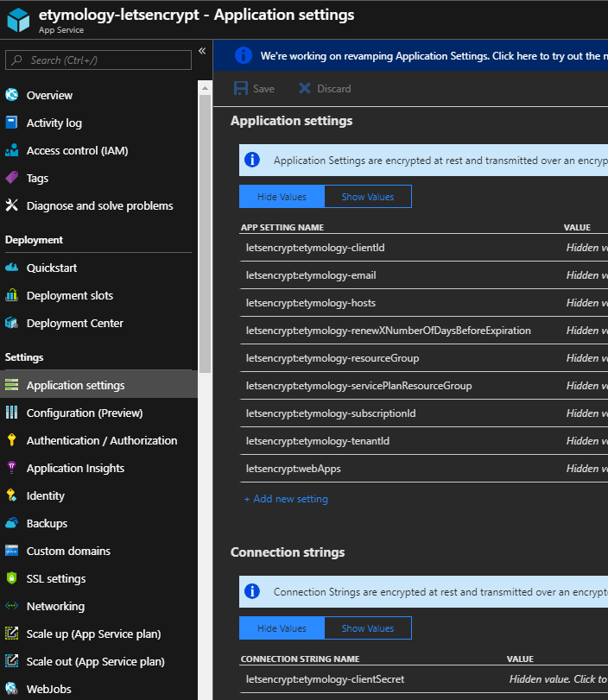Click the Discard button label
Viewport: 608px width, 700px height.
(x=333, y=89)
